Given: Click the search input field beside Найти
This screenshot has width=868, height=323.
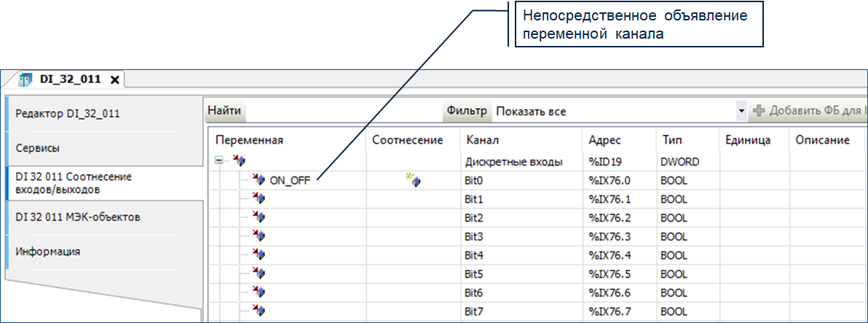Looking at the screenshot, I should click(342, 112).
